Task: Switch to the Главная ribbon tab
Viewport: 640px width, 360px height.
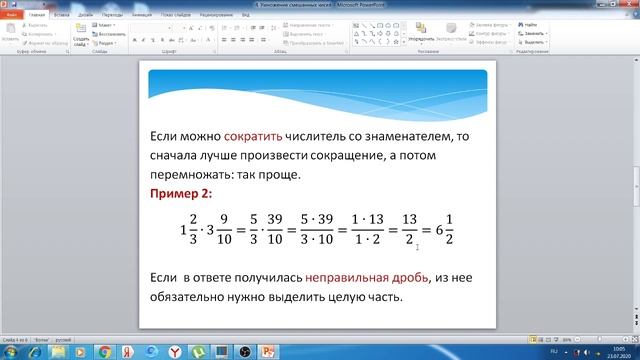Action: [37, 15]
